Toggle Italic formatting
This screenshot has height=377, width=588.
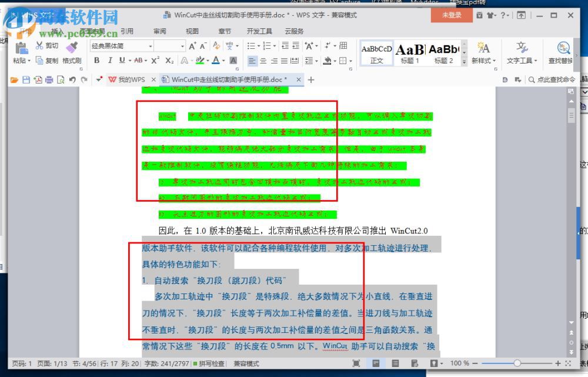(110, 61)
